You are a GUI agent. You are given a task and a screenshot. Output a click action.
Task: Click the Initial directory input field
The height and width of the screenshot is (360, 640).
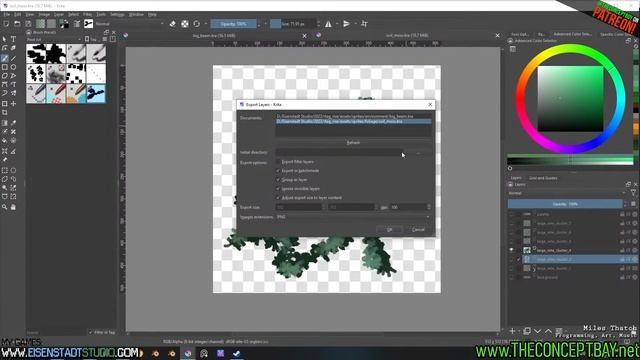(339, 152)
